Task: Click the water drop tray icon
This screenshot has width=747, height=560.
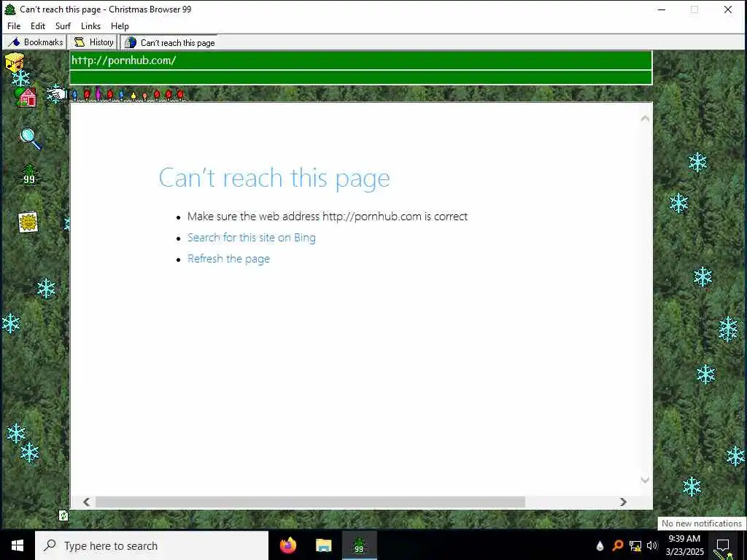Action: point(600,545)
